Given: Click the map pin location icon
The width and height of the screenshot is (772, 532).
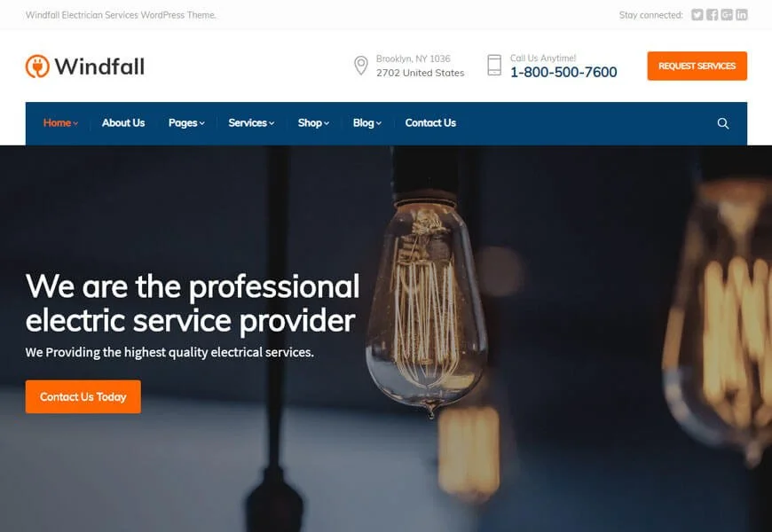Looking at the screenshot, I should tap(361, 66).
